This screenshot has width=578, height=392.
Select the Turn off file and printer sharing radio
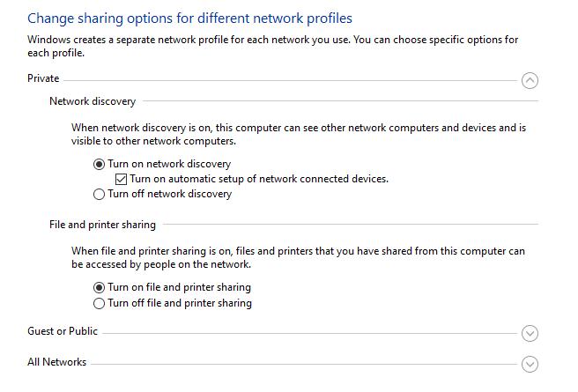(x=100, y=303)
